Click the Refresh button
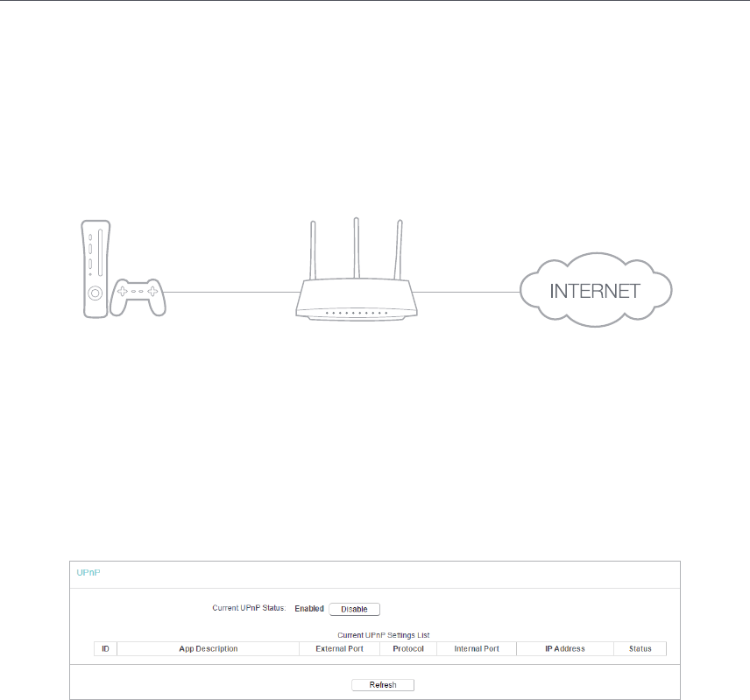Screen dimensions: 750x700 383,685
